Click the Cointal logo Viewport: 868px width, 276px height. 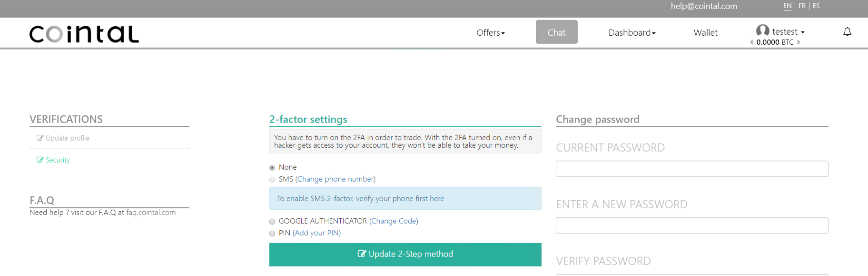point(84,34)
